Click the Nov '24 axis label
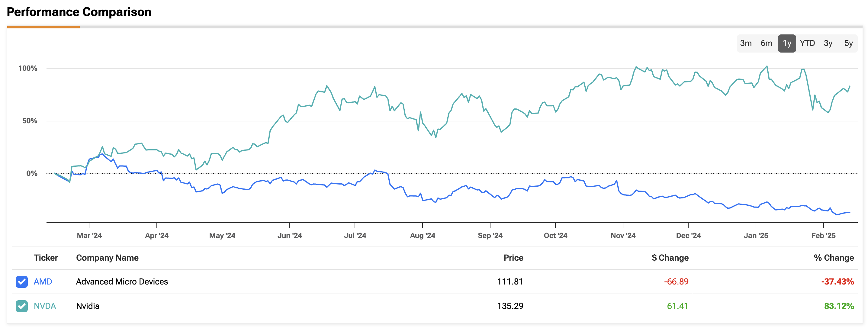This screenshot has width=868, height=328. pos(623,235)
